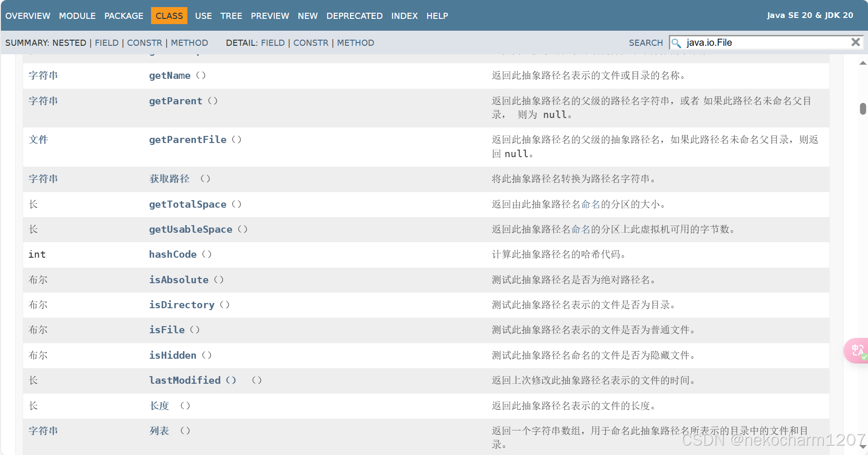Open the isFile method link
This screenshot has width=868, height=455.
(167, 330)
